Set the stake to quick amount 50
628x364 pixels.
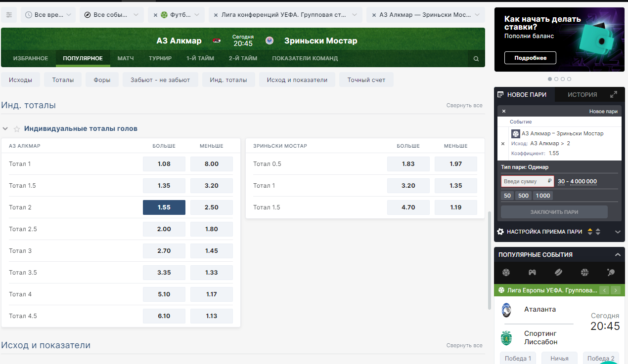(x=507, y=196)
